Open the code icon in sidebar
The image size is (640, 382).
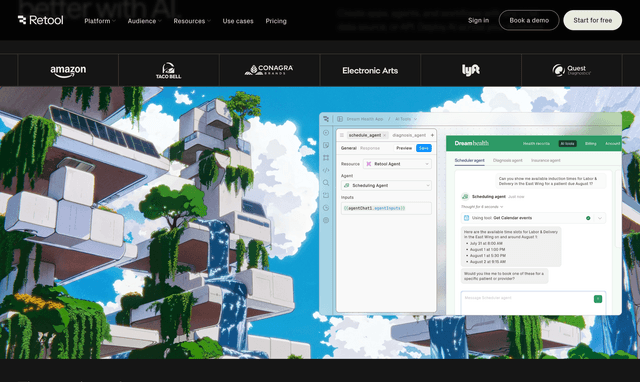[326, 170]
